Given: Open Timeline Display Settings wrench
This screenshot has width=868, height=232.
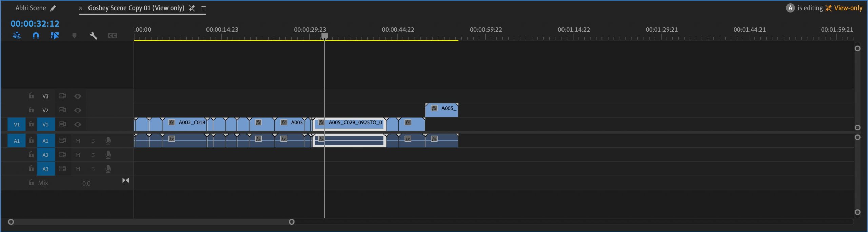Looking at the screenshot, I should tap(93, 36).
